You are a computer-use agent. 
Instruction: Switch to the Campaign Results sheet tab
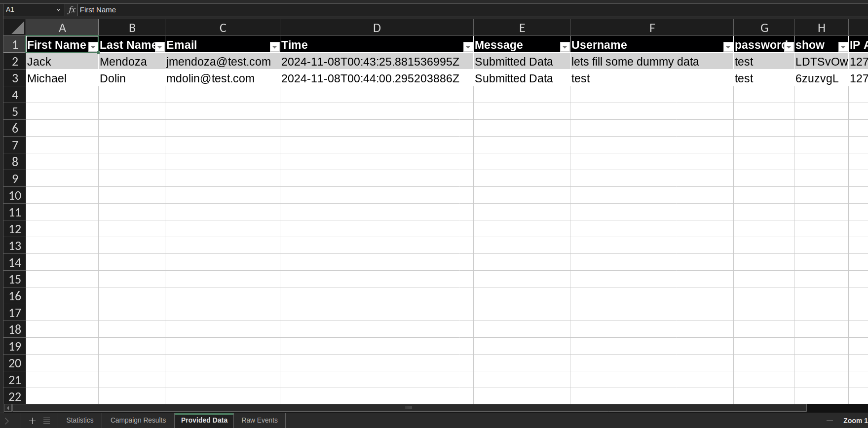pyautogui.click(x=138, y=421)
